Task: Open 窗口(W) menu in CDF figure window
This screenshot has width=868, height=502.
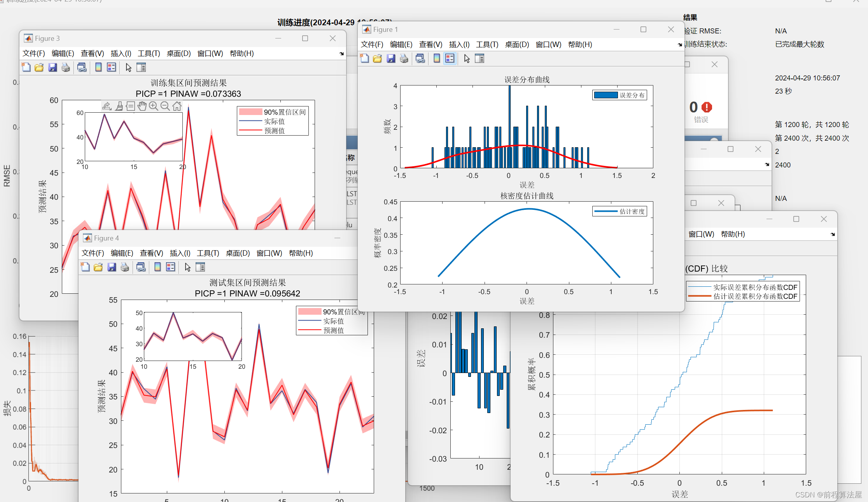Action: pyautogui.click(x=701, y=234)
